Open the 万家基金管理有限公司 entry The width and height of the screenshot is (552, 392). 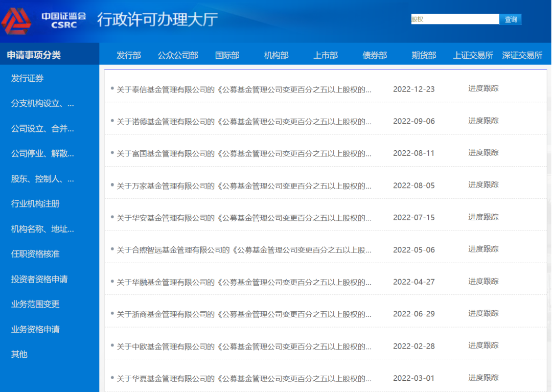point(244,186)
